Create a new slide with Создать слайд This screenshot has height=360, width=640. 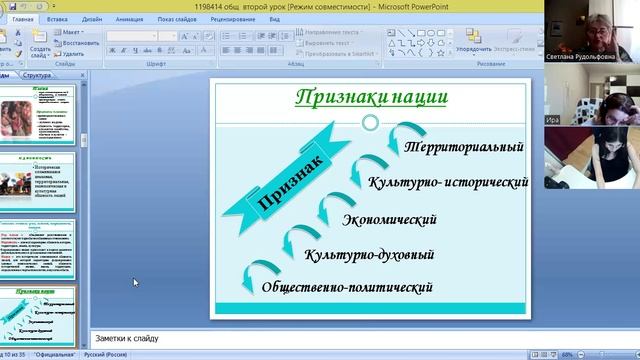[x=40, y=44]
